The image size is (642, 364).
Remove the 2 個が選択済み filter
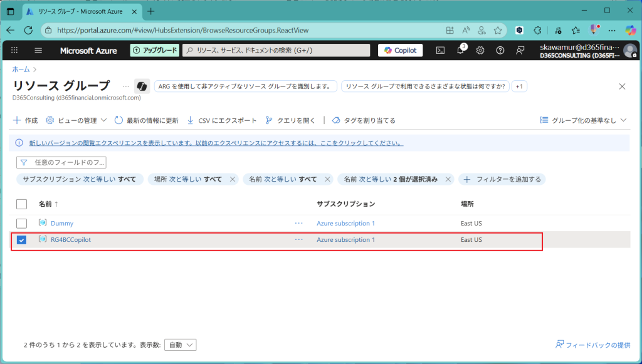point(448,179)
